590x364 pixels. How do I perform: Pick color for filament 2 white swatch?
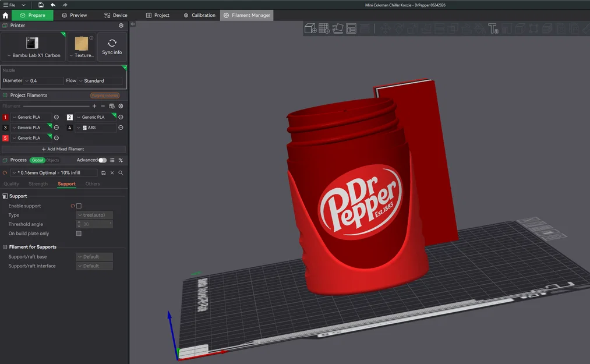[70, 118]
